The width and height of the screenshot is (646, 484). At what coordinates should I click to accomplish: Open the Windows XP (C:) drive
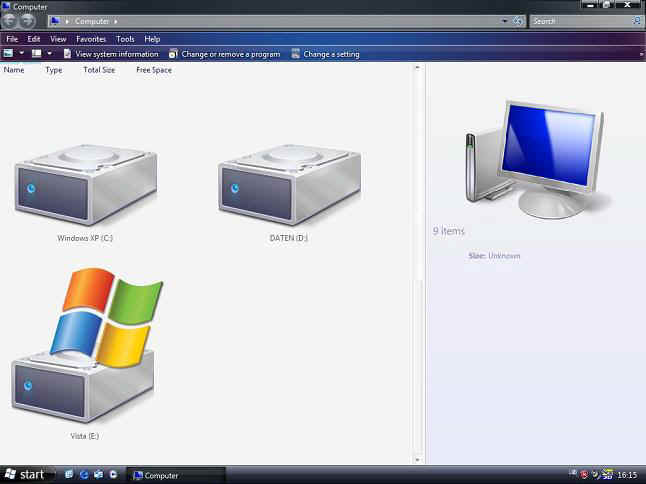[x=85, y=187]
